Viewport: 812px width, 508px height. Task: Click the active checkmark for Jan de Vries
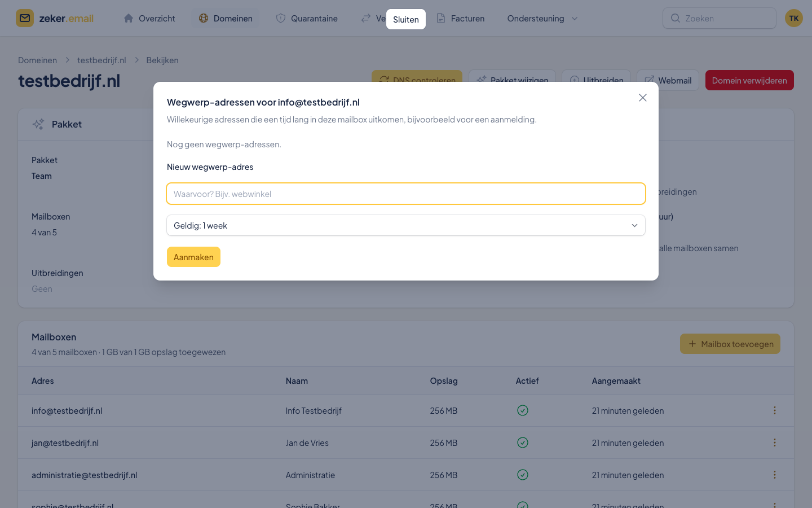pyautogui.click(x=523, y=443)
